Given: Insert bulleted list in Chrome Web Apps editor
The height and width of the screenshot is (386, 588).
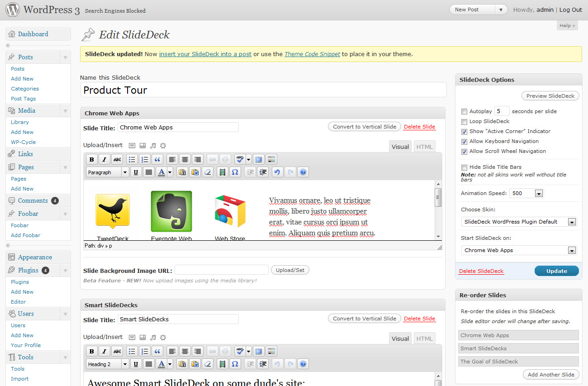Looking at the screenshot, I should coord(132,159).
